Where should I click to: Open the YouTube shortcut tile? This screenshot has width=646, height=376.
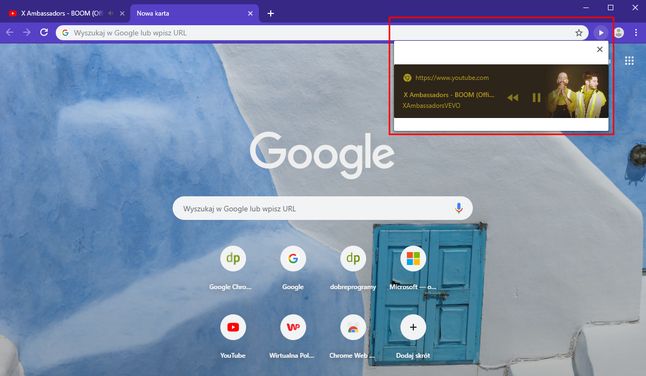[x=233, y=337]
